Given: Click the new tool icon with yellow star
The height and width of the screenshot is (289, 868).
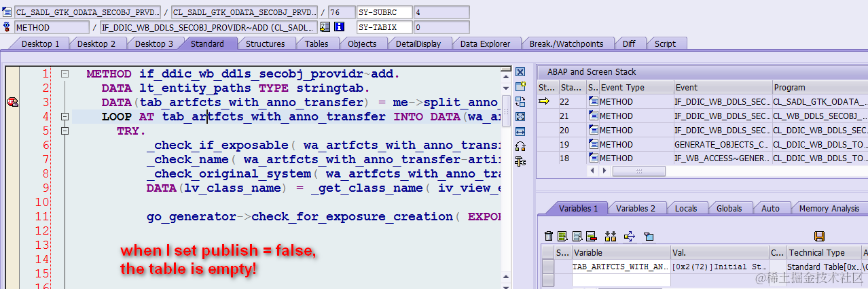Looking at the screenshot, I should (520, 87).
